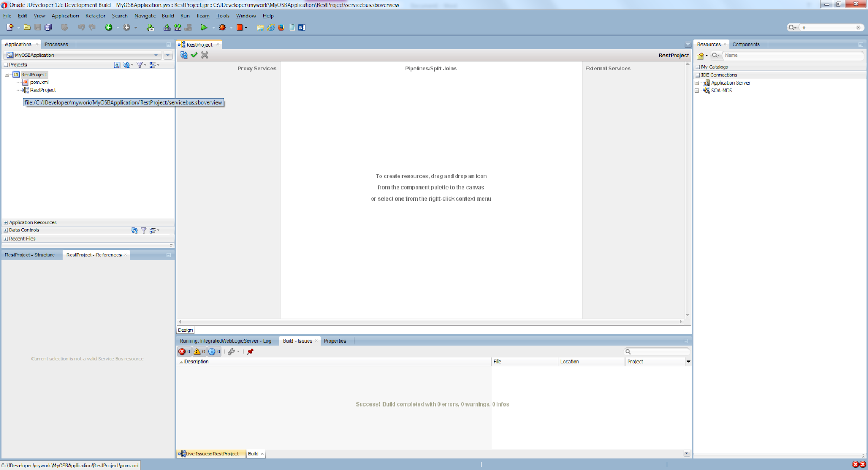Expand the SOA-MDS node

[x=697, y=91]
